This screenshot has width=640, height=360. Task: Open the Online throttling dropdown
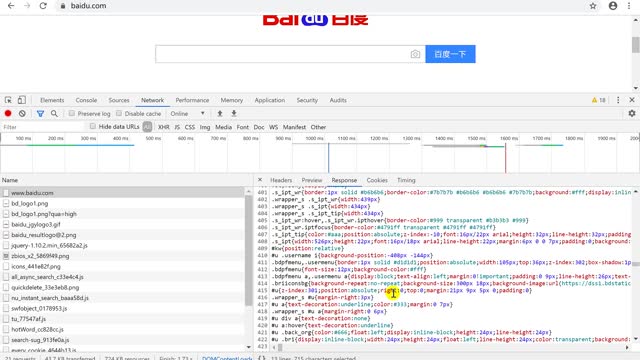pyautogui.click(x=187, y=113)
